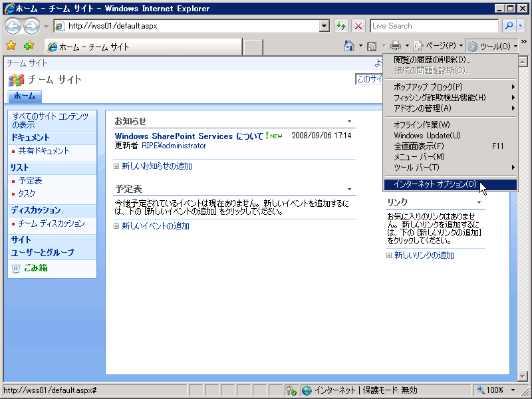The height and width of the screenshot is (399, 532).
Task: Click 新しいリンクの追加 link
Action: point(424,255)
